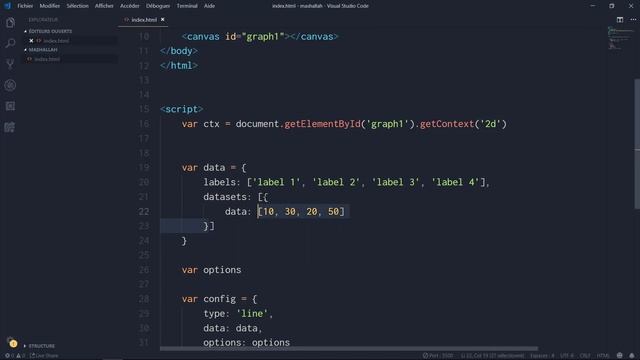
Task: Click 'var config' declaration on line 28
Action: tap(209, 299)
